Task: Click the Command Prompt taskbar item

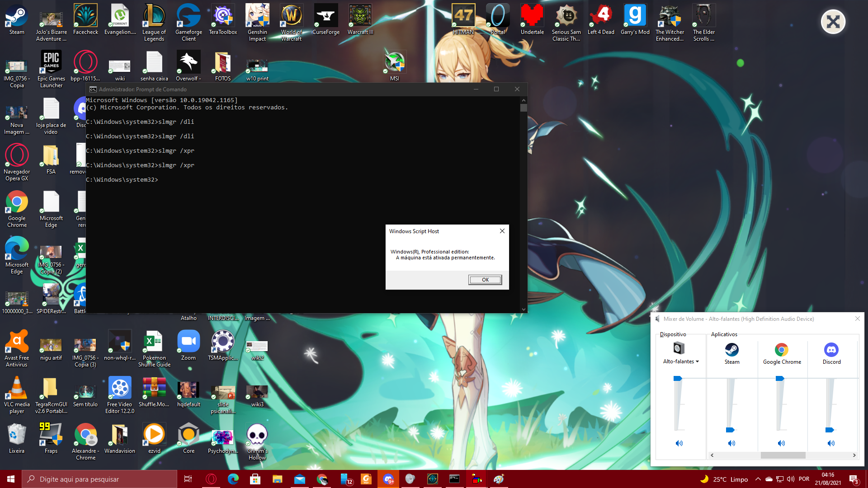Action: (454, 479)
